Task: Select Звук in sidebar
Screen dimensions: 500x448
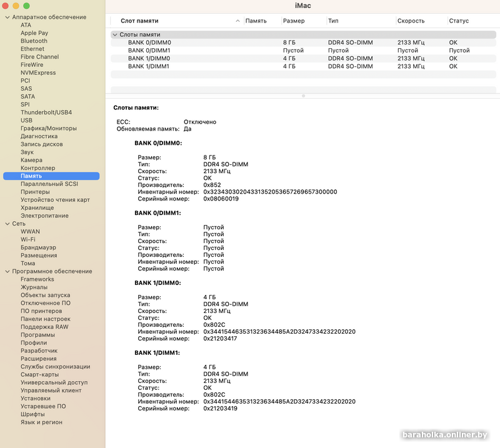Action: (x=27, y=152)
